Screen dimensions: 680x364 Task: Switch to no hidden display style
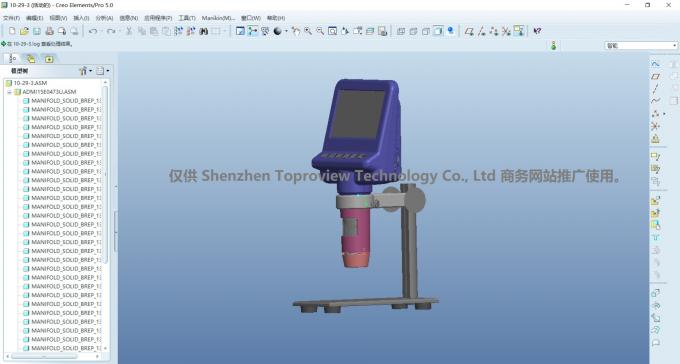click(x=425, y=31)
